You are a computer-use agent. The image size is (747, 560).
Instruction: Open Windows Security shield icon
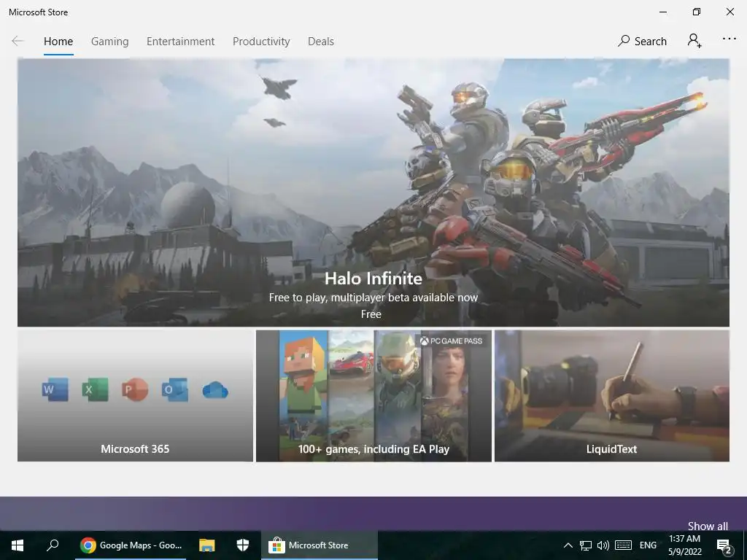pyautogui.click(x=243, y=545)
